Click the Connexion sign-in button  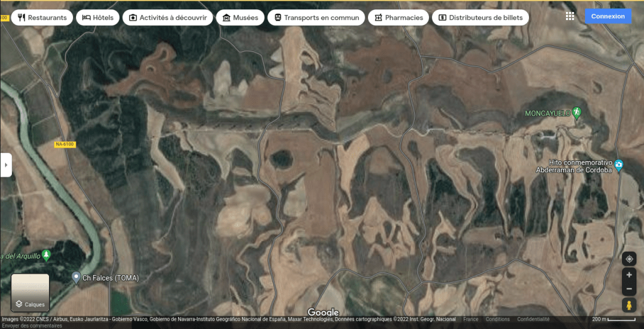pos(608,16)
